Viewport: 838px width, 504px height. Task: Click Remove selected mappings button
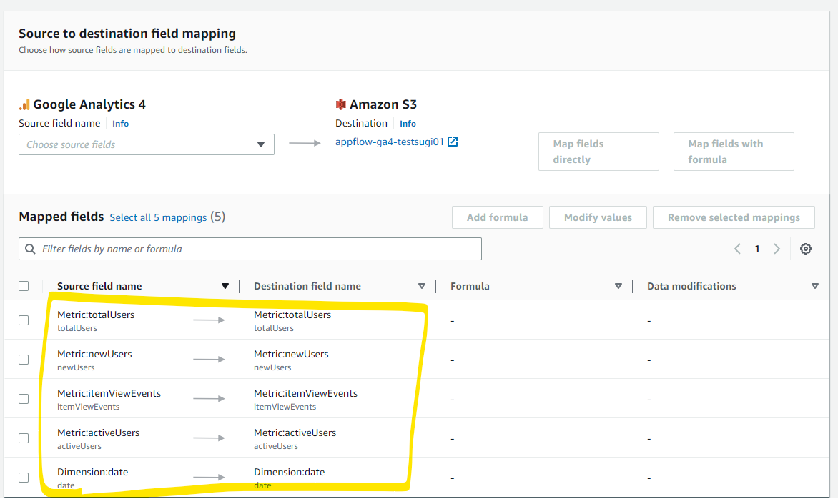pyautogui.click(x=734, y=217)
